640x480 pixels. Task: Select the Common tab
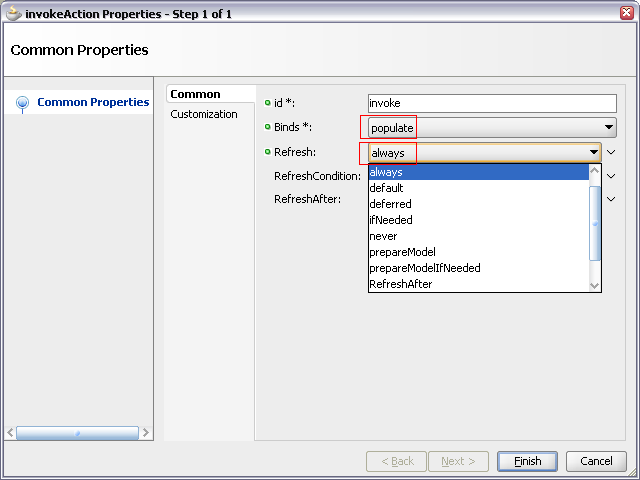click(195, 94)
